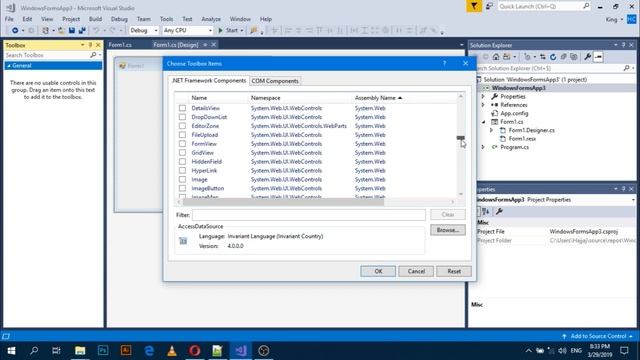Click the New Project toolbar icon
Image resolution: width=640 pixels, height=360 pixels.
click(45, 31)
